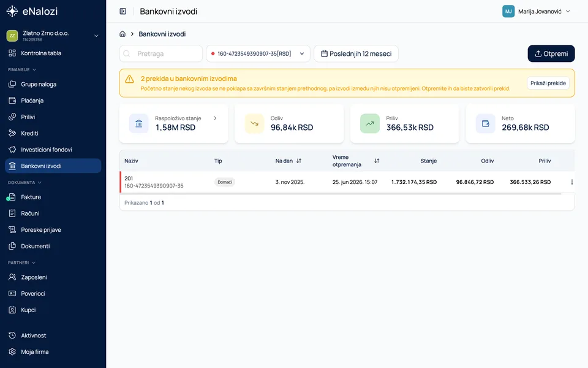Go to Prilivi section

[x=53, y=117]
